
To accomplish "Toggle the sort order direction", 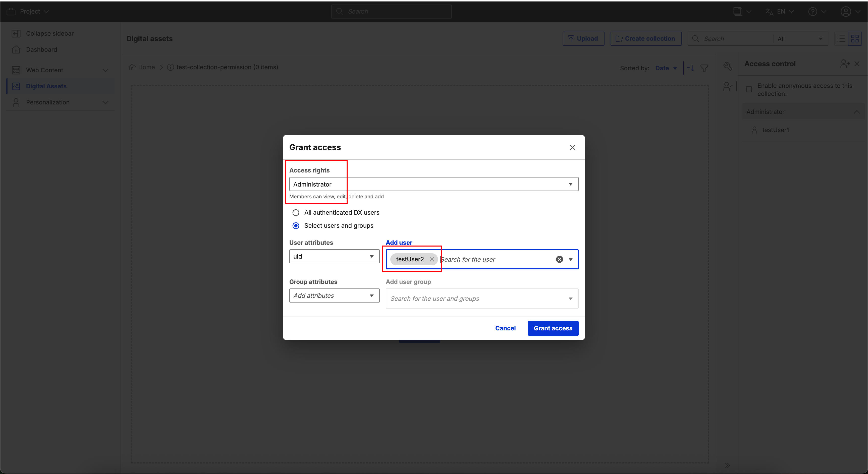I will point(690,68).
